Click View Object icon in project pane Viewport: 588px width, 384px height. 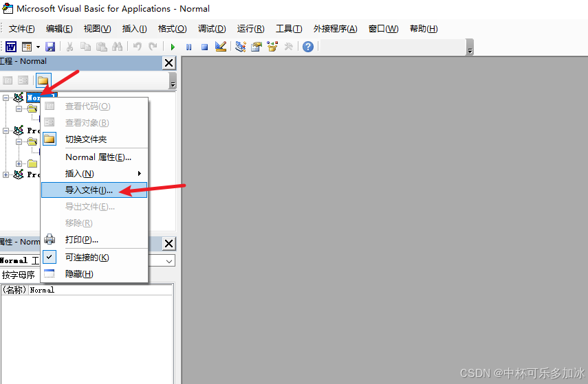click(x=23, y=80)
